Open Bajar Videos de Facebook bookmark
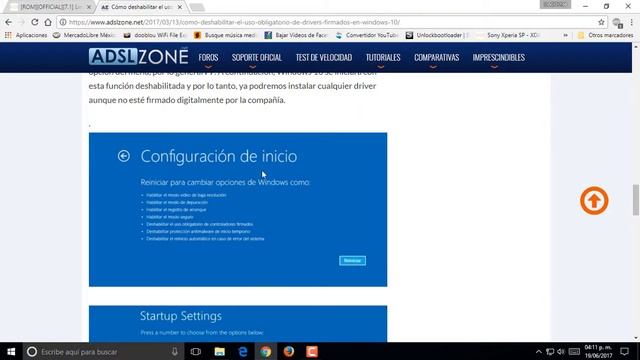The width and height of the screenshot is (640, 360). point(296,36)
